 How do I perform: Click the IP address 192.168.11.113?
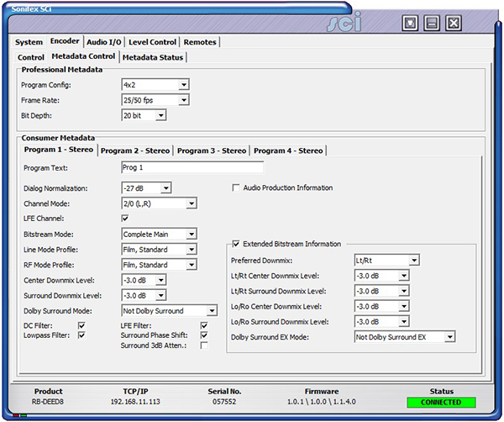(x=135, y=402)
